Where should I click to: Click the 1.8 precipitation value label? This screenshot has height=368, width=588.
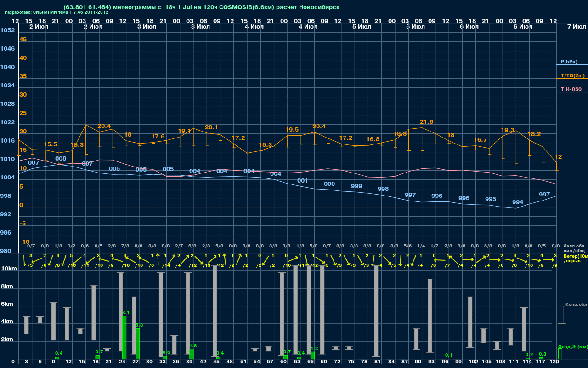point(193,346)
